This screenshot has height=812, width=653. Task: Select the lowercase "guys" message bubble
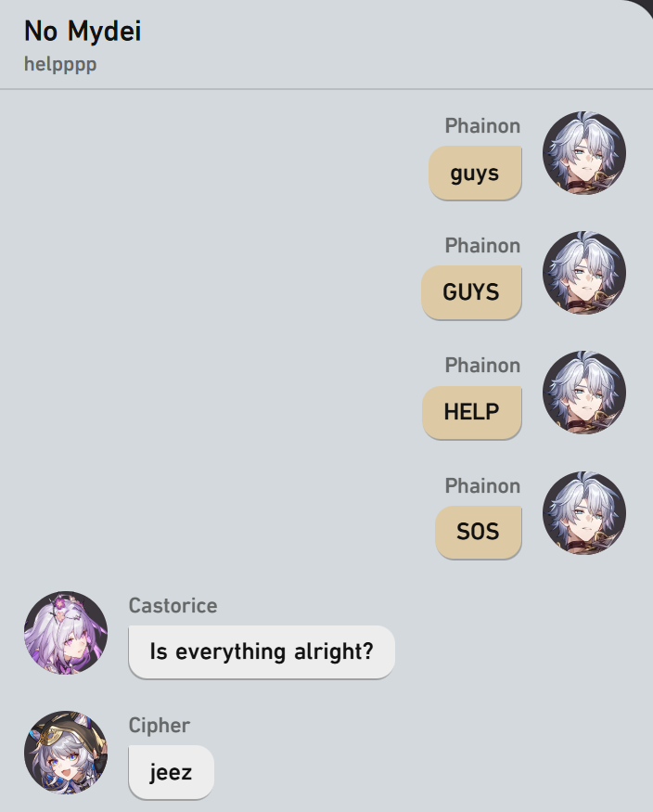475,173
